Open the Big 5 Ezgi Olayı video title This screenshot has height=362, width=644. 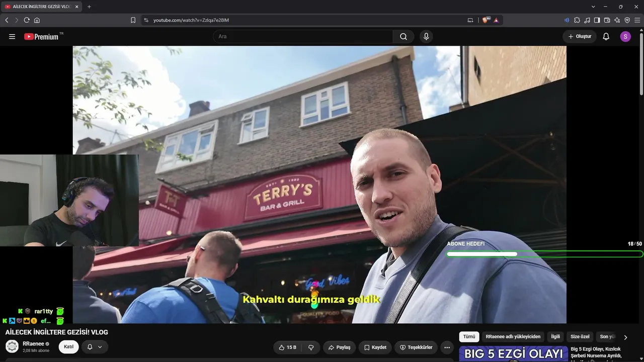tap(596, 352)
